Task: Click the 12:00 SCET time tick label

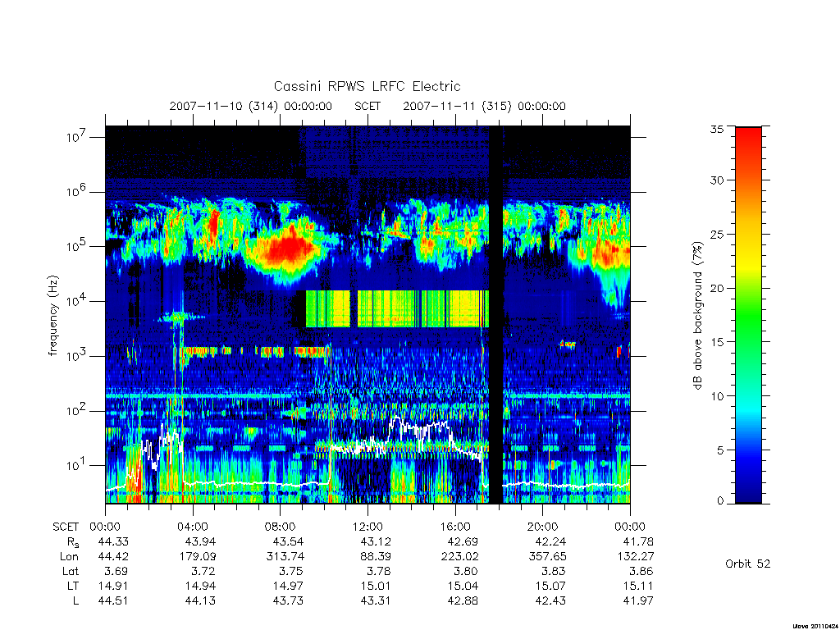Action: pos(367,527)
